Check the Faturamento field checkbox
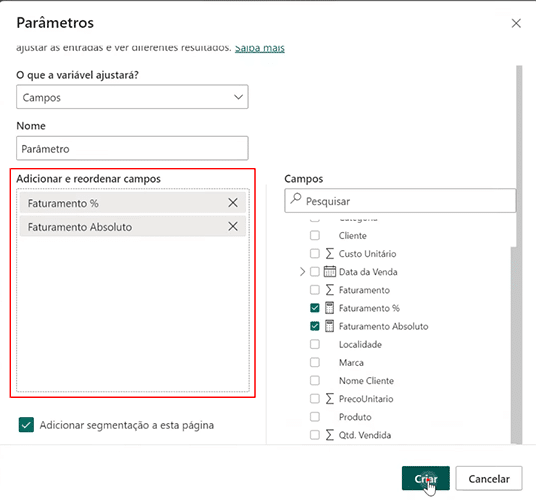Screen dimensions: 536x500 point(314,290)
